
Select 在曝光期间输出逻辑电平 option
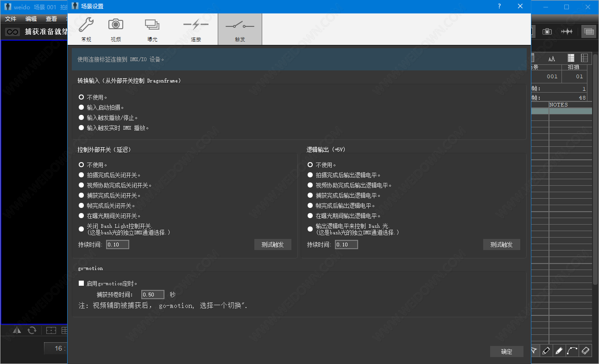click(344, 216)
